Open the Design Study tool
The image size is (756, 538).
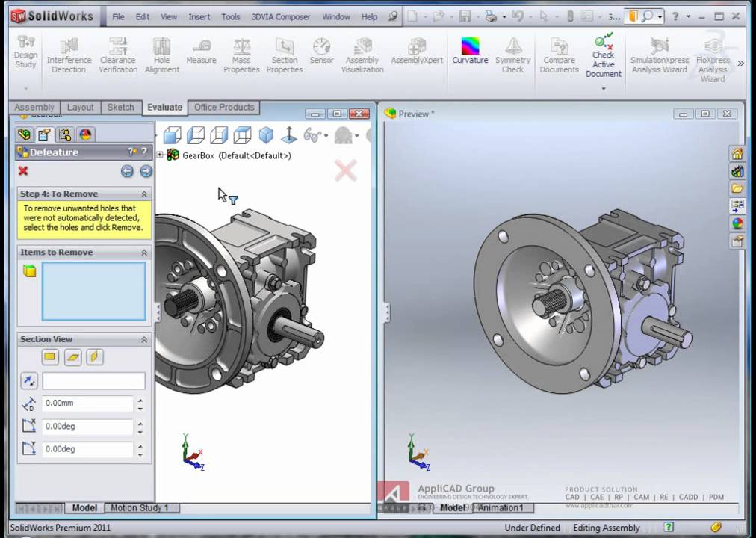point(25,52)
